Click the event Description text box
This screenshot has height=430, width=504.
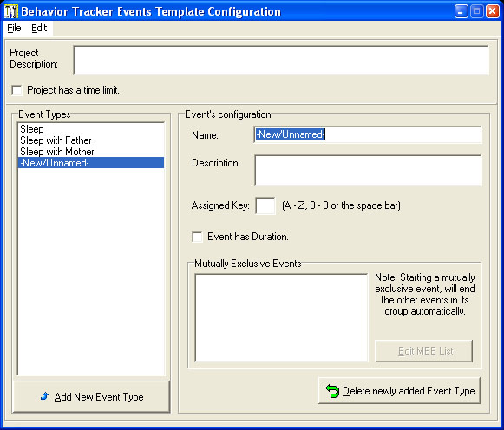[x=368, y=170]
